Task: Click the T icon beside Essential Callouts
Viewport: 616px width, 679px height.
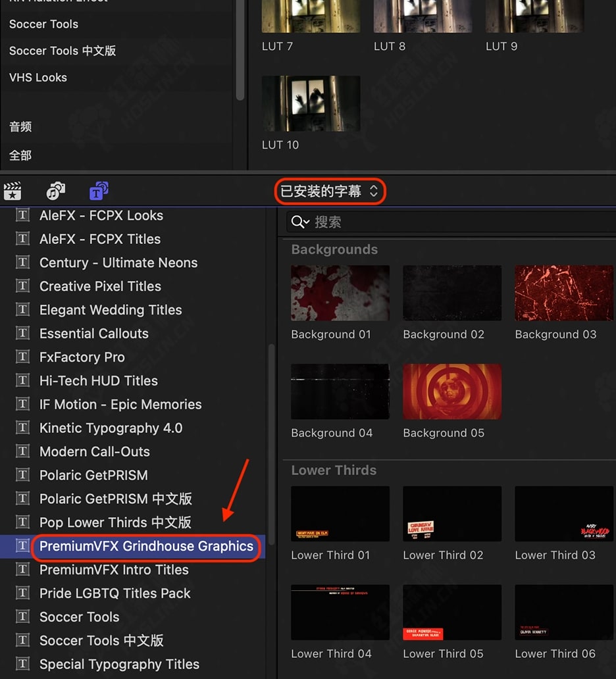Action: (22, 333)
